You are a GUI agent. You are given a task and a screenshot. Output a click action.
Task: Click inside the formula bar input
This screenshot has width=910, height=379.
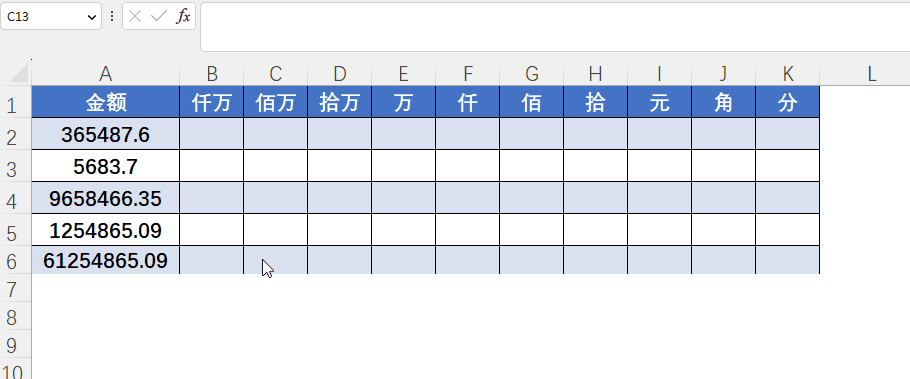pos(555,27)
